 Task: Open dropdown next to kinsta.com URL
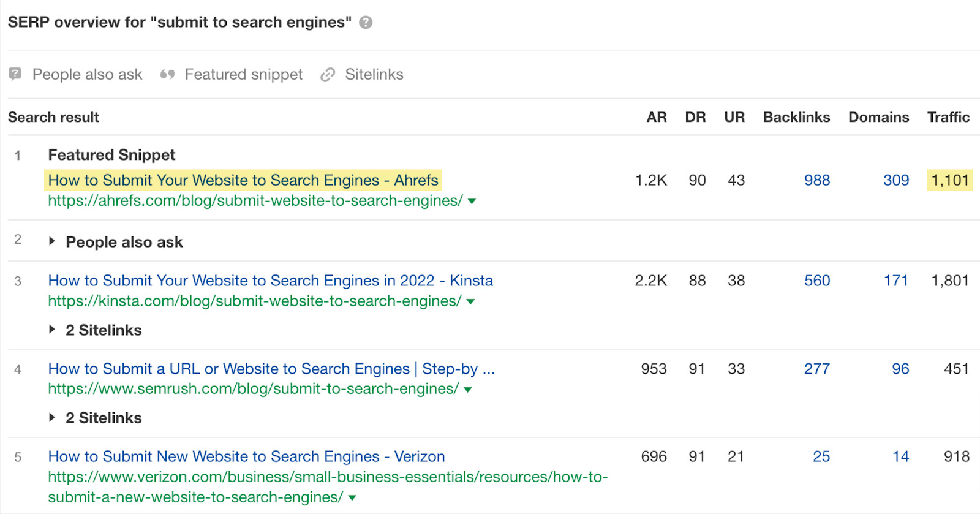(x=470, y=301)
